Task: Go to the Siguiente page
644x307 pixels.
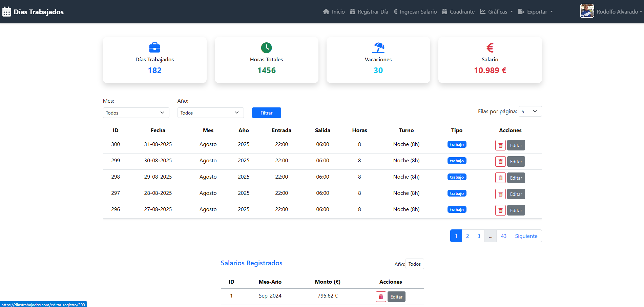Action: point(526,236)
